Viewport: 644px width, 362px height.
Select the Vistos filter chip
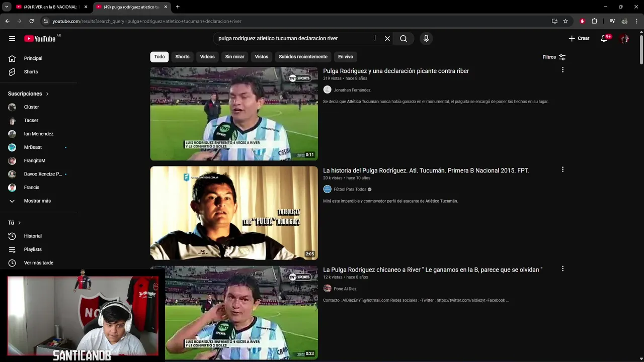[262, 57]
